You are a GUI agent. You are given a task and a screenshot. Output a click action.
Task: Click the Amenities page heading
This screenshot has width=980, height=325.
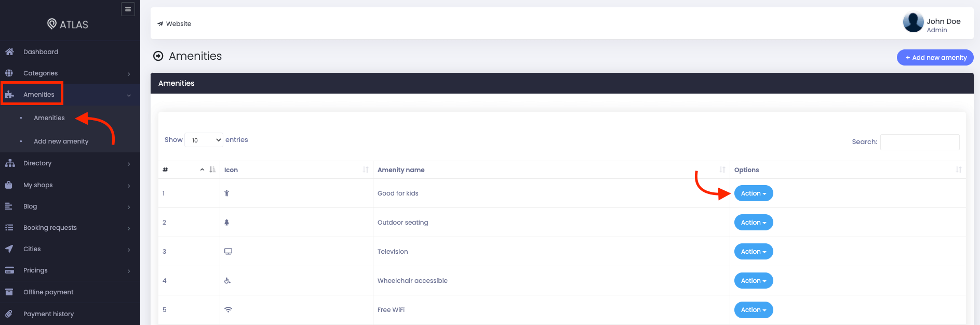[x=195, y=56]
